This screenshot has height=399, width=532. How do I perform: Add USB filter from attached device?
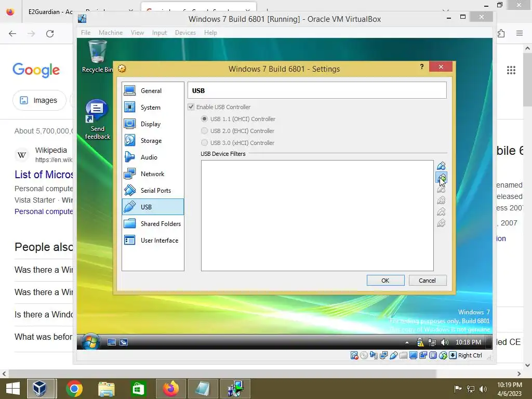441,178
